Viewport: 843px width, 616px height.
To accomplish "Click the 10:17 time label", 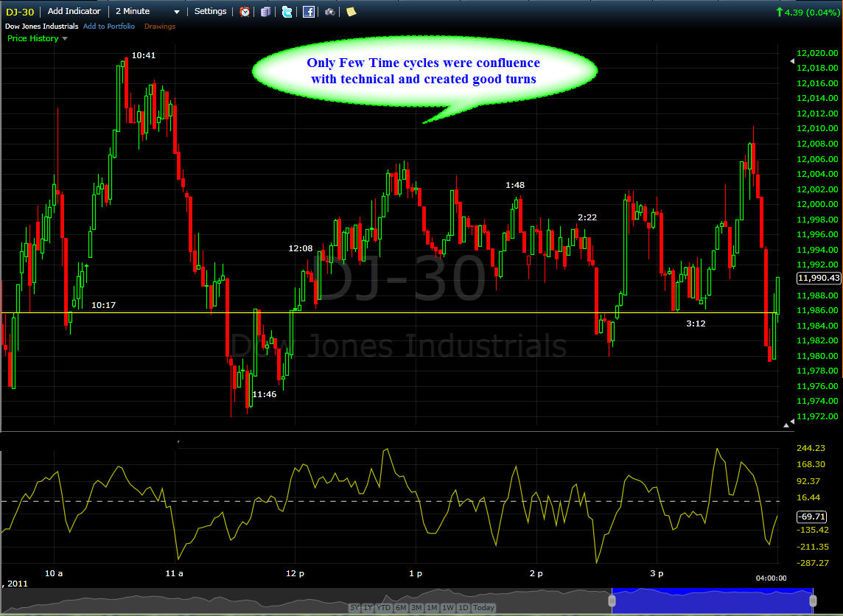I will click(x=103, y=305).
